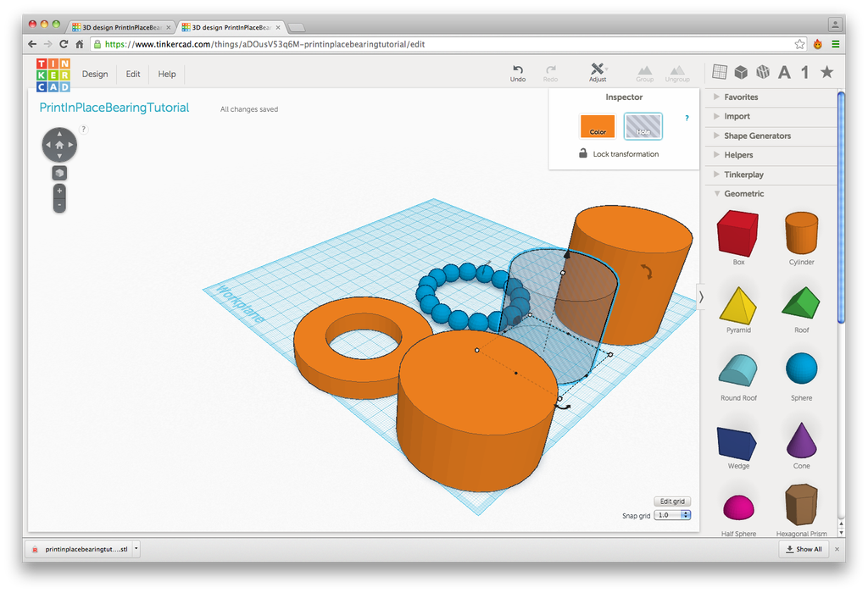This screenshot has width=868, height=593.
Task: Add a Cone shape
Action: click(x=801, y=446)
